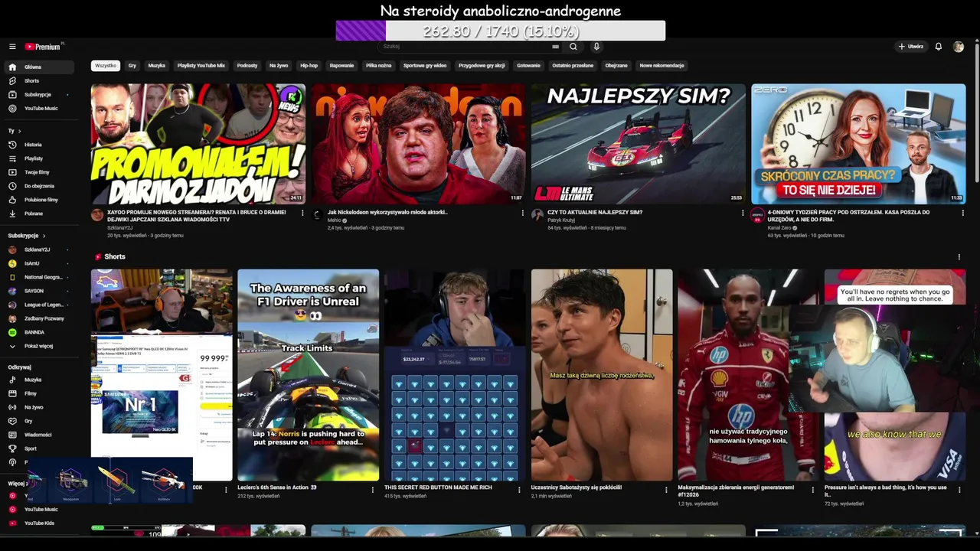Open SAYGON channel subscription
980x551 pixels.
tap(41, 291)
